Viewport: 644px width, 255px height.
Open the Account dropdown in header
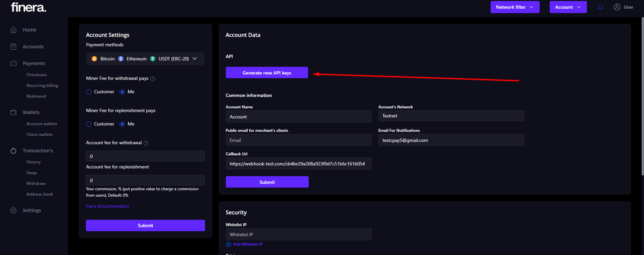point(568,7)
